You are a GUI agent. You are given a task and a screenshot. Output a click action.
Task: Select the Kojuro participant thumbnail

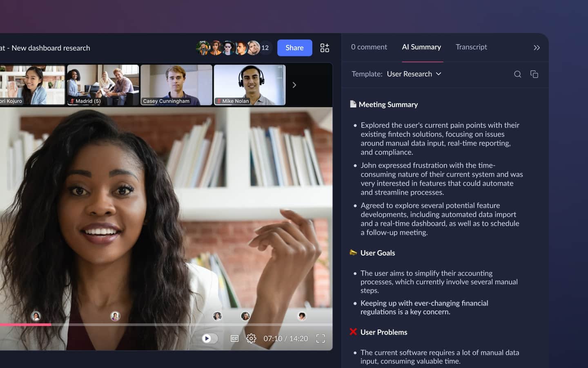(x=32, y=85)
